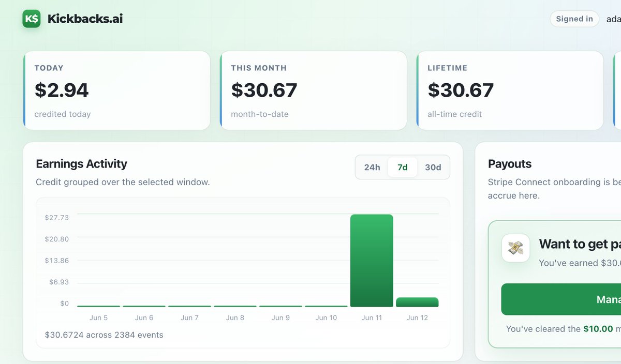
Task: Click the Jun 12 earnings bar
Action: [x=417, y=302]
